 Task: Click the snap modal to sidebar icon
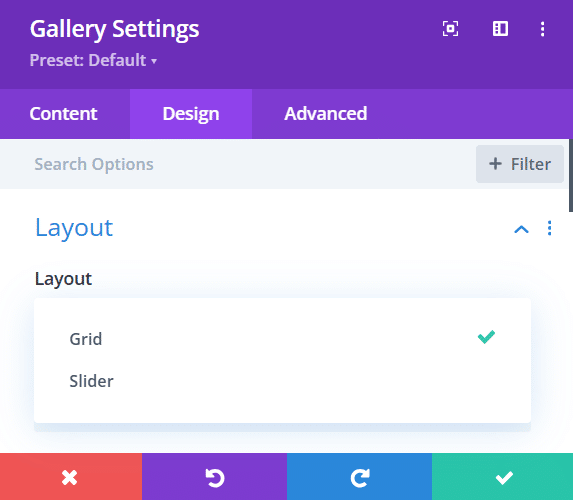(x=500, y=29)
